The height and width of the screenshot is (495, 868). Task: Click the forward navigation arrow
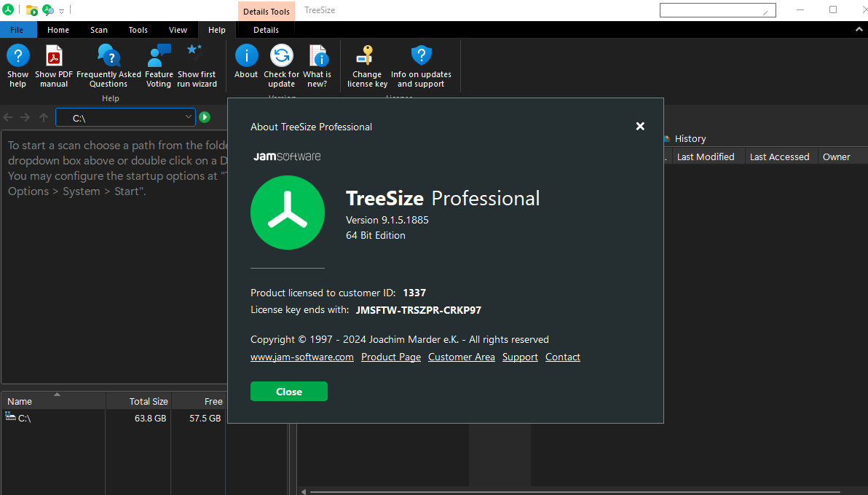click(25, 117)
